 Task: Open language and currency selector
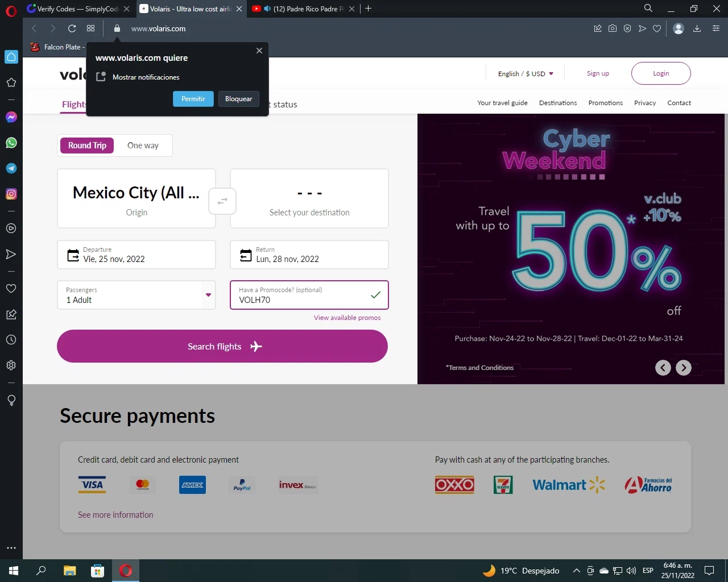pyautogui.click(x=526, y=73)
